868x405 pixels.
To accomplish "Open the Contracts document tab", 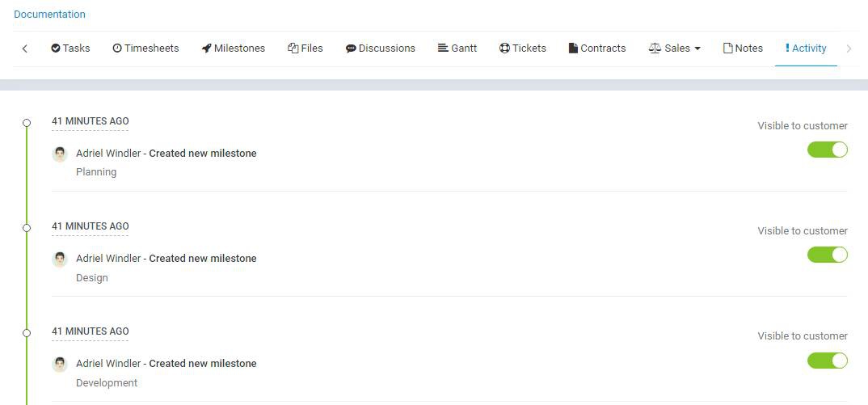I will tap(597, 49).
